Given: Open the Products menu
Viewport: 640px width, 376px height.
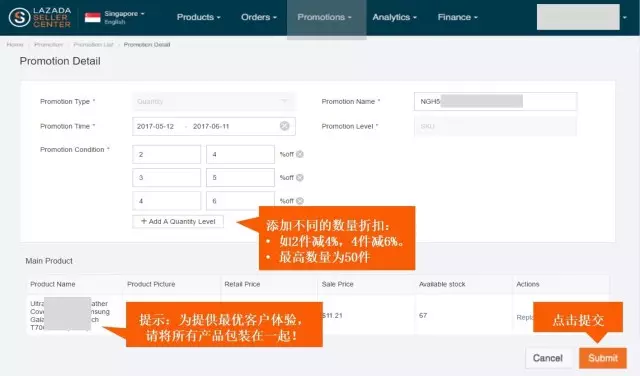Looking at the screenshot, I should [198, 17].
